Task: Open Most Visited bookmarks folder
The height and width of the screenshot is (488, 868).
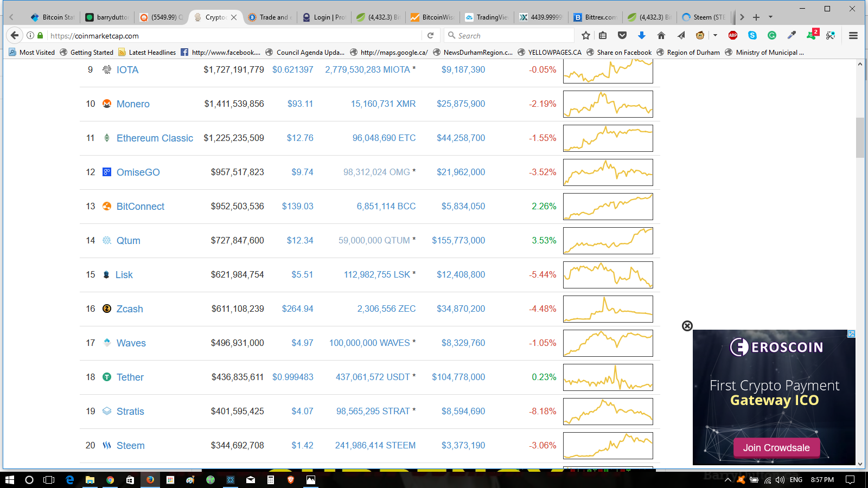Action: [x=32, y=52]
